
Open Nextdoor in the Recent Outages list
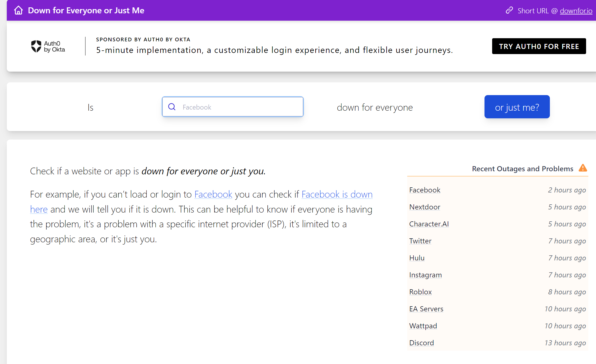(425, 207)
